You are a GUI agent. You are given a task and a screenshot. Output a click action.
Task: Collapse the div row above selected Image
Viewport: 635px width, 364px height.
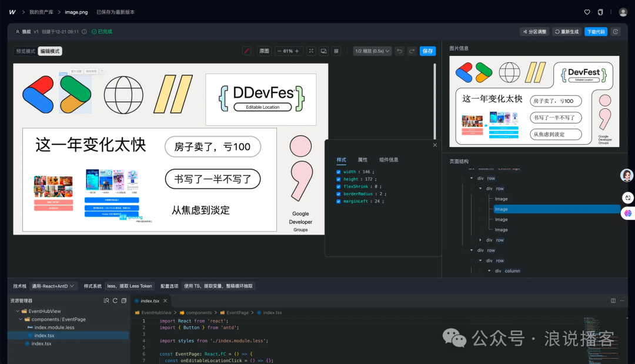(x=480, y=189)
